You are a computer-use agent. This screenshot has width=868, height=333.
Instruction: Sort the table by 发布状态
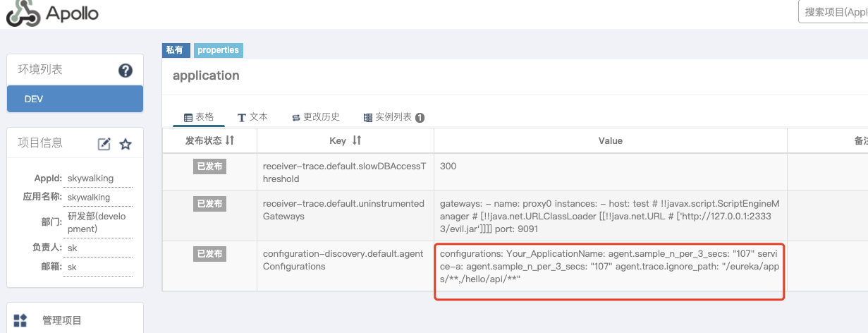[229, 140]
